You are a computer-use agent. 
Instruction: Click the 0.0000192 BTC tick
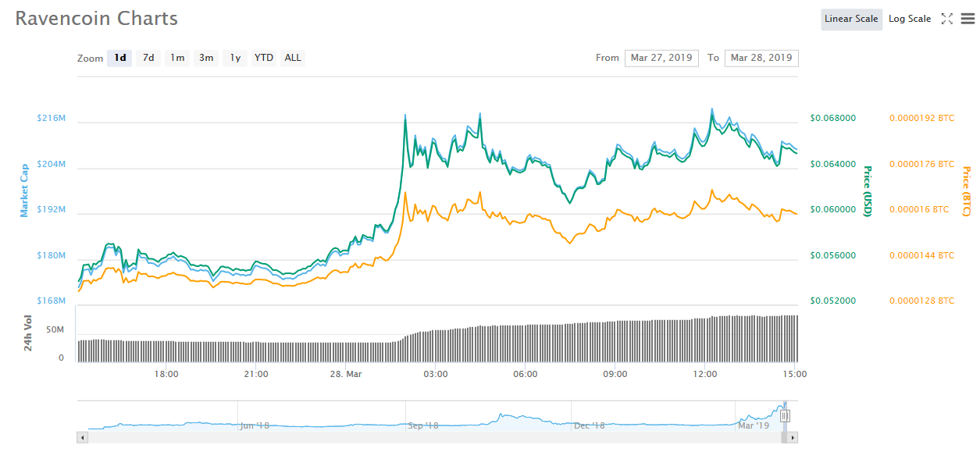tap(921, 119)
